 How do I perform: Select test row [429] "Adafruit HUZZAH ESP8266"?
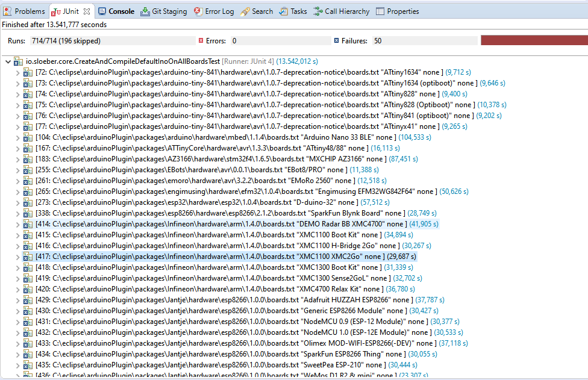pos(240,301)
